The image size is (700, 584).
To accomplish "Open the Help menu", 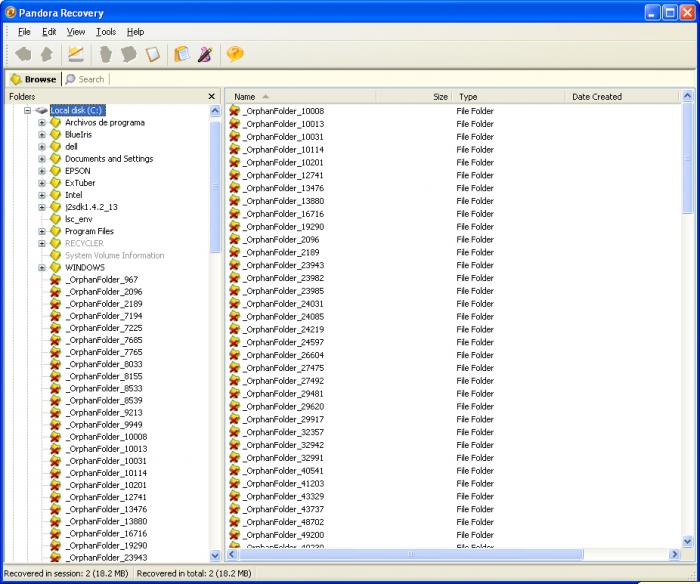I will tap(135, 32).
